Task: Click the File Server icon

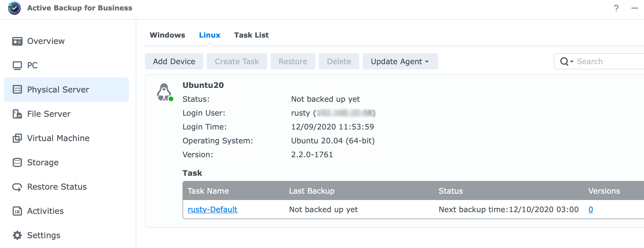Action: pyautogui.click(x=17, y=114)
